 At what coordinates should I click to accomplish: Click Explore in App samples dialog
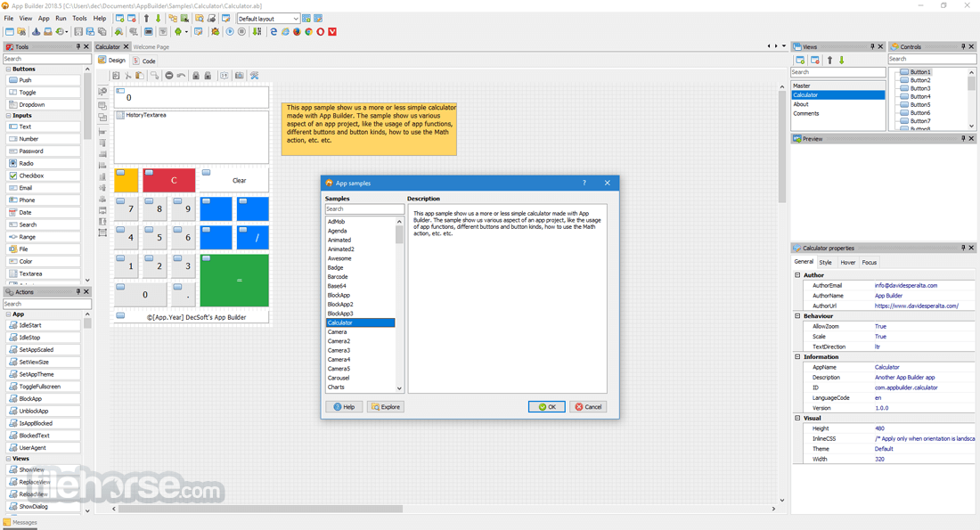[386, 407]
